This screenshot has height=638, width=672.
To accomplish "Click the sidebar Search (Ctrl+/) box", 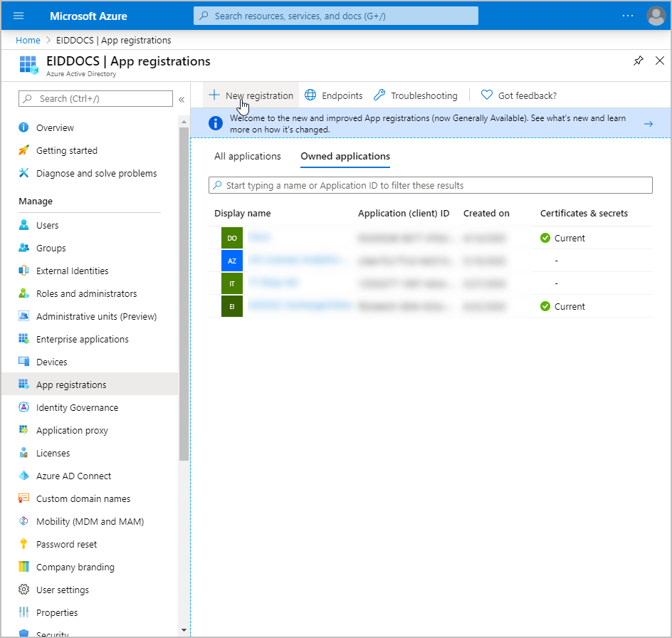I will pos(95,99).
